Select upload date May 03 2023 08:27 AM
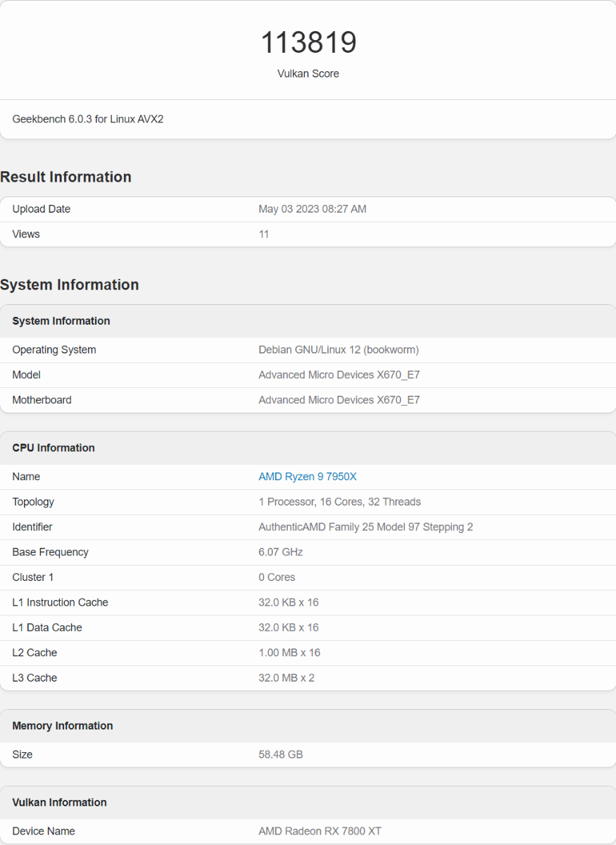The image size is (616, 845). (x=313, y=209)
